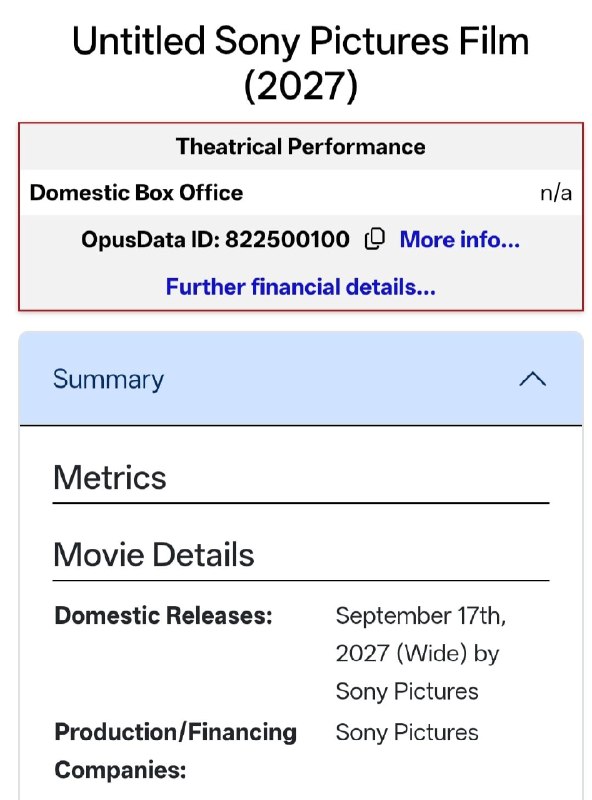This screenshot has width=592, height=800.
Task: Copy the OpusData ID using copy icon
Action: click(375, 239)
